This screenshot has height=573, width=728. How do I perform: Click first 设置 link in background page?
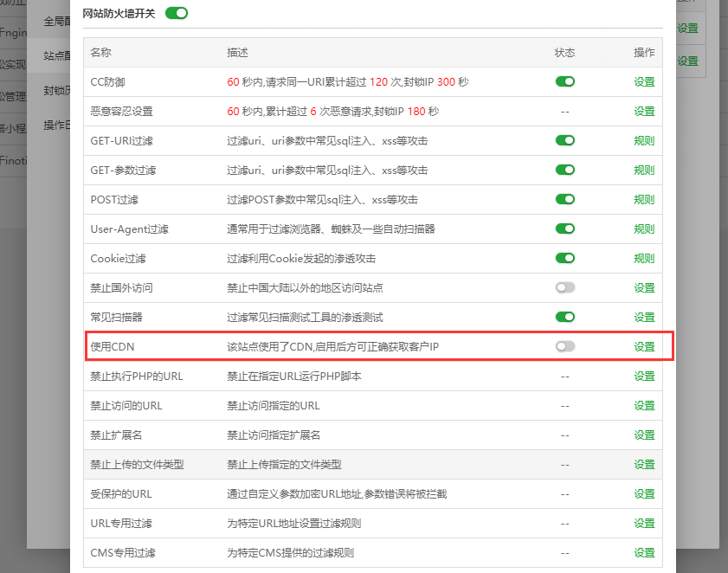coord(687,29)
